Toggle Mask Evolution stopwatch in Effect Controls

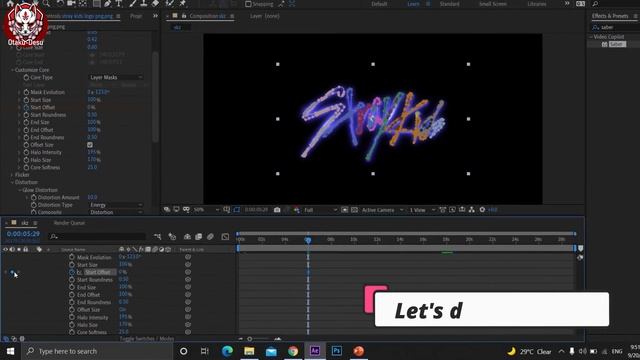(x=26, y=92)
